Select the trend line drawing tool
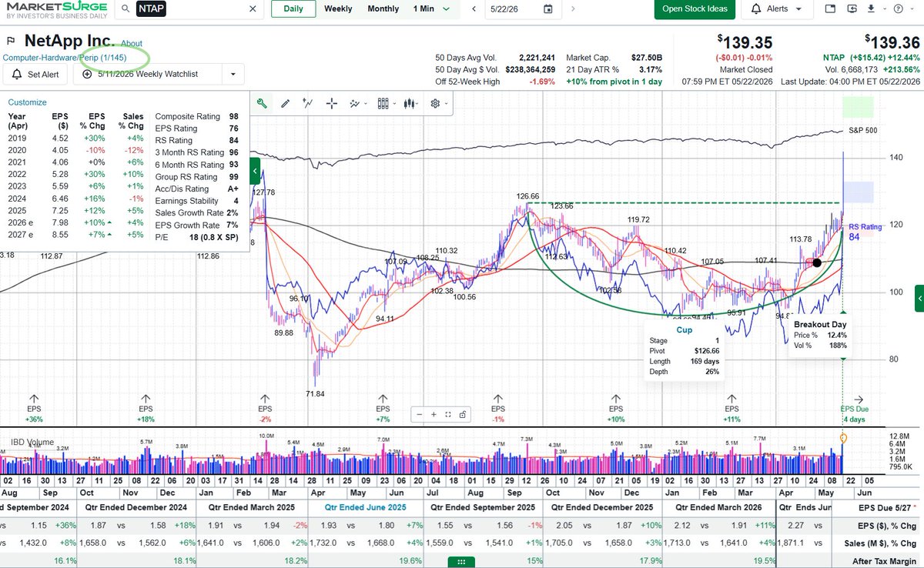924x568 pixels. pyautogui.click(x=308, y=103)
